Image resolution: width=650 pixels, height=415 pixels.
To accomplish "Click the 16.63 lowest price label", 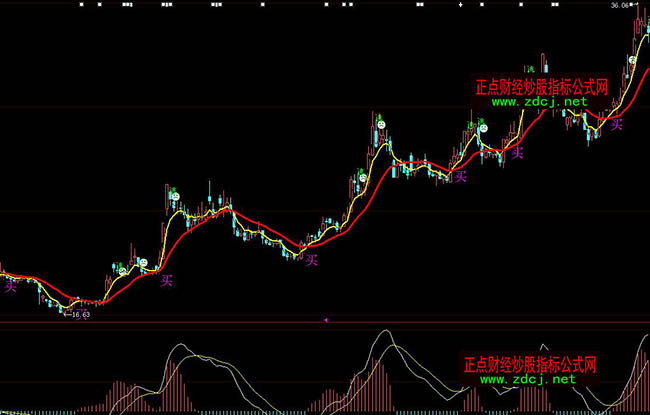I will [x=78, y=314].
